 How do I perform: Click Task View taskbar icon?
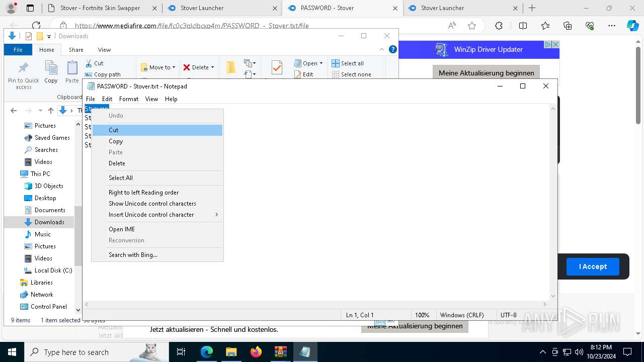[182, 352]
